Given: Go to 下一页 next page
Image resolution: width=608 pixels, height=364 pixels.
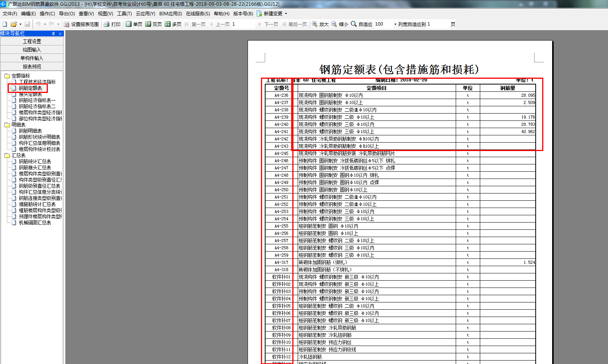Looking at the screenshot, I should click(268, 24).
